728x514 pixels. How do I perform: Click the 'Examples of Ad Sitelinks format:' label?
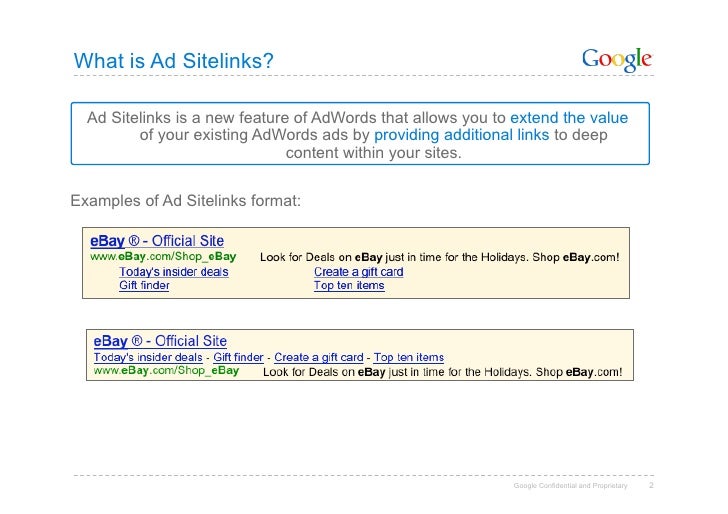[185, 200]
